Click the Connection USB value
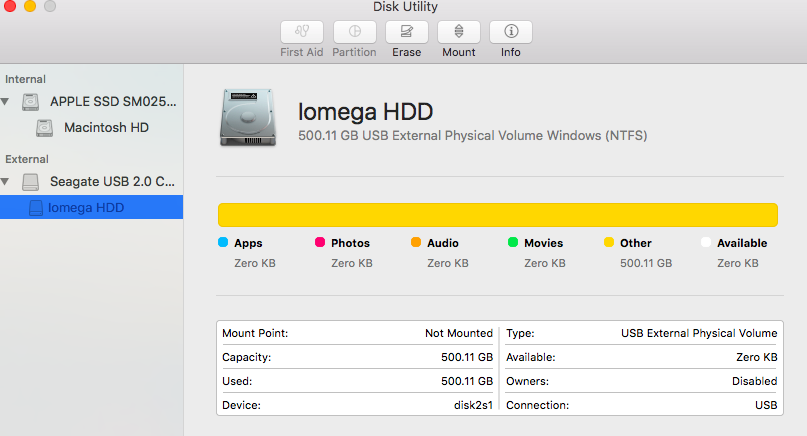 click(766, 405)
